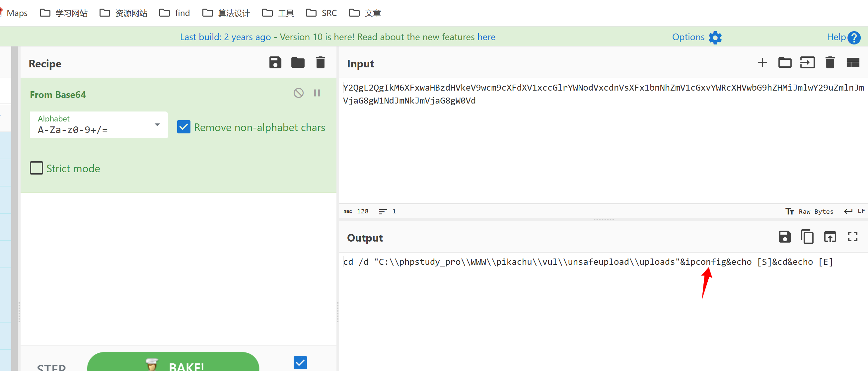
Task: Expand the Alphabet dropdown
Action: (157, 125)
